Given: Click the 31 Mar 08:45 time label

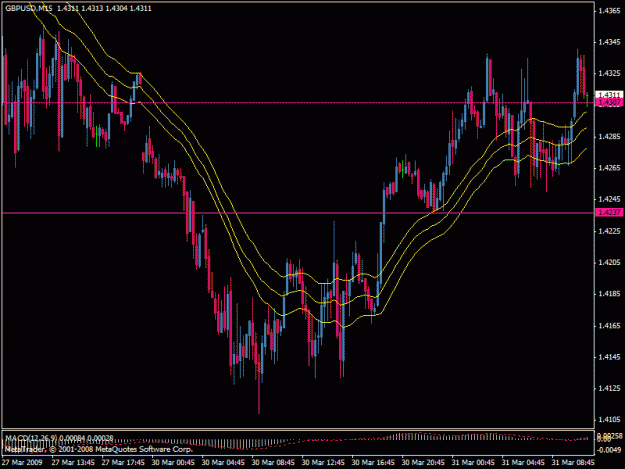Looking at the screenshot, I should coord(573,463).
